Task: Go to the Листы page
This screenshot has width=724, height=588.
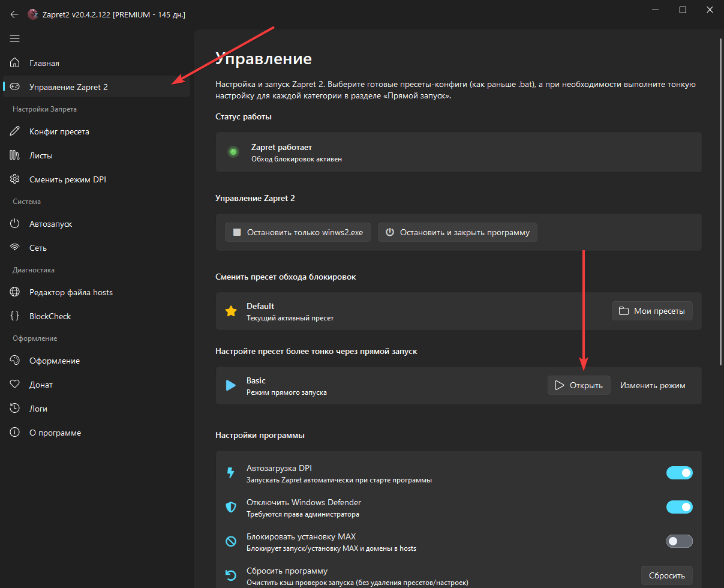Action: tap(97, 155)
